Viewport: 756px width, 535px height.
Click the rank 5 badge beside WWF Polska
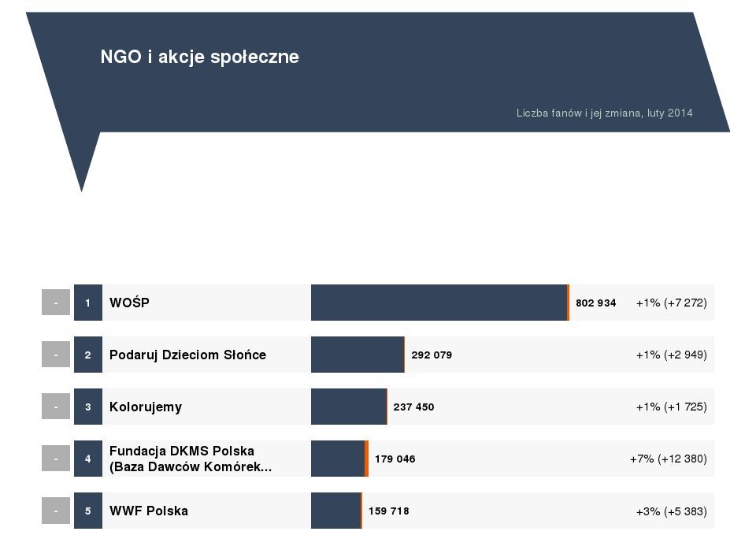tap(88, 511)
